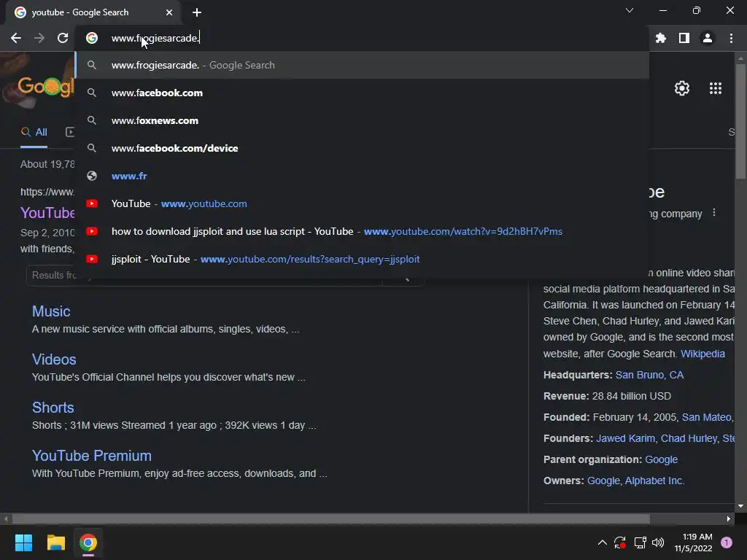
Task: Select YouTube - www.youtube.com suggestion
Action: click(362, 204)
